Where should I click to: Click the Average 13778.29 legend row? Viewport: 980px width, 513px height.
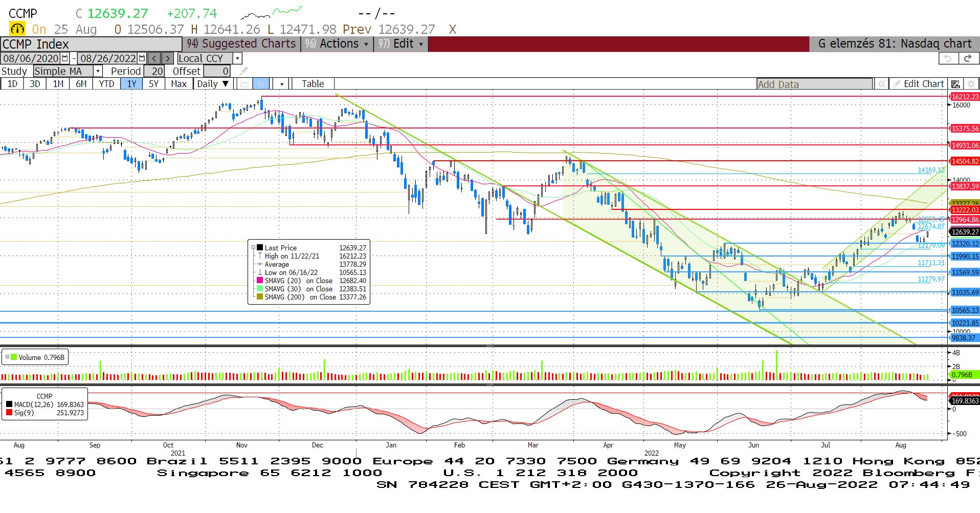(x=312, y=264)
